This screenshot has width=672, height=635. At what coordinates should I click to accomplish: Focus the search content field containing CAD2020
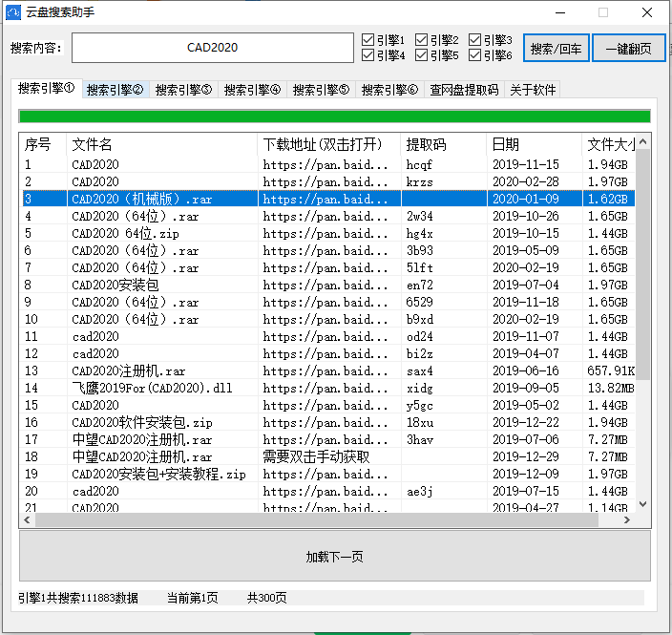pyautogui.click(x=213, y=48)
